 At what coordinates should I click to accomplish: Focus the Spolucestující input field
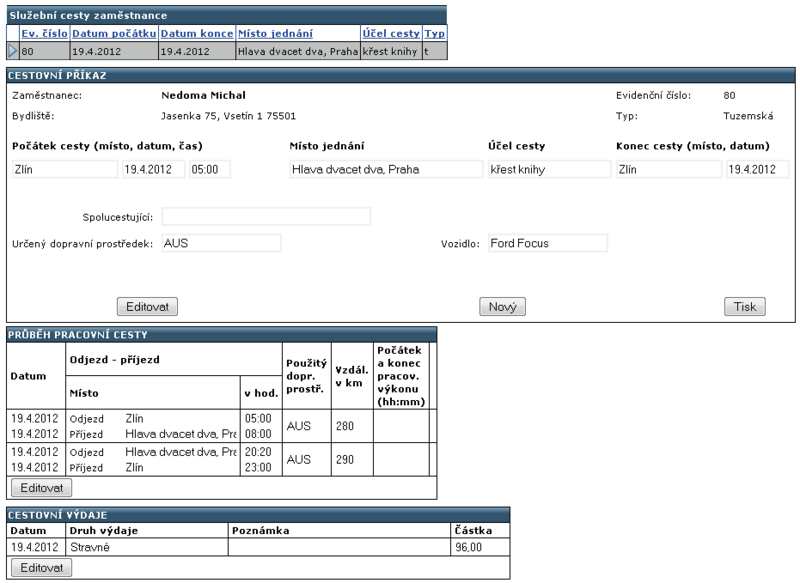[x=266, y=217]
